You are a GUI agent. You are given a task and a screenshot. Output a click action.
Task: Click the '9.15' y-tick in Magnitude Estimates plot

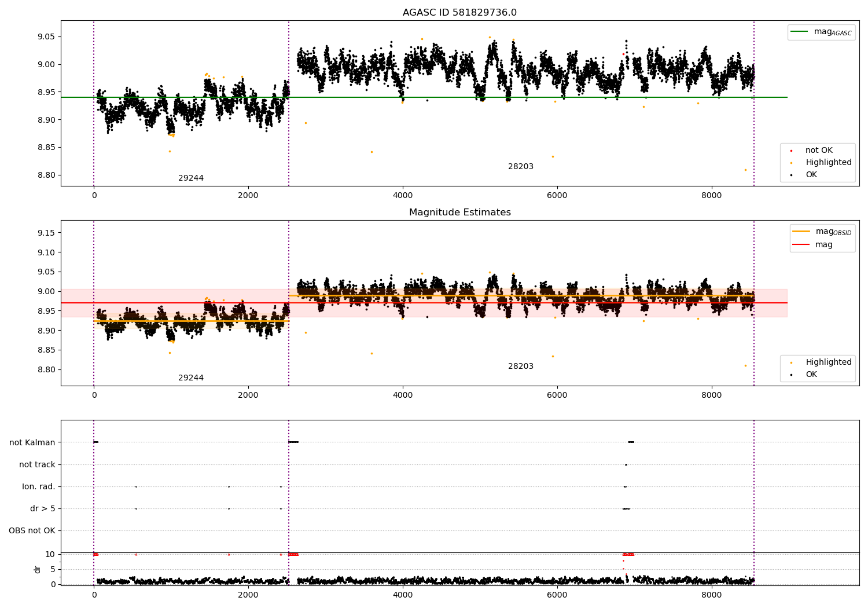tap(46, 233)
